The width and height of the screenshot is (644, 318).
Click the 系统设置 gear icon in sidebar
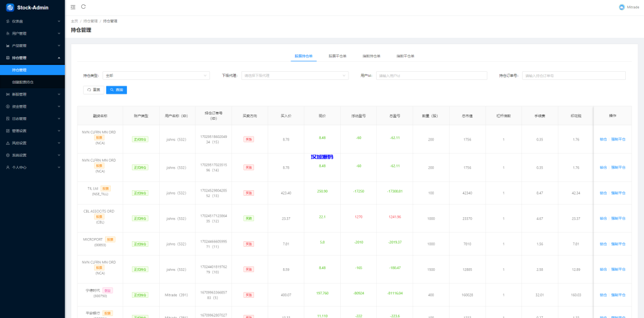[8, 155]
